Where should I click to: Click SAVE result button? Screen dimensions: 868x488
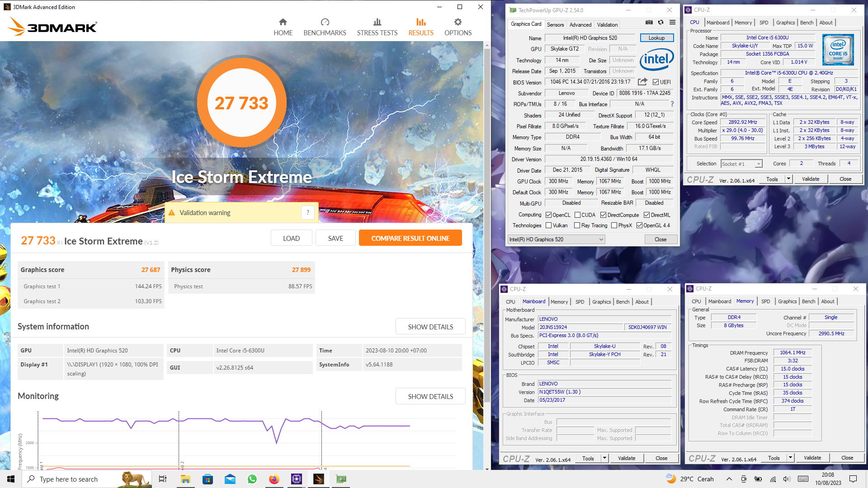click(x=335, y=238)
